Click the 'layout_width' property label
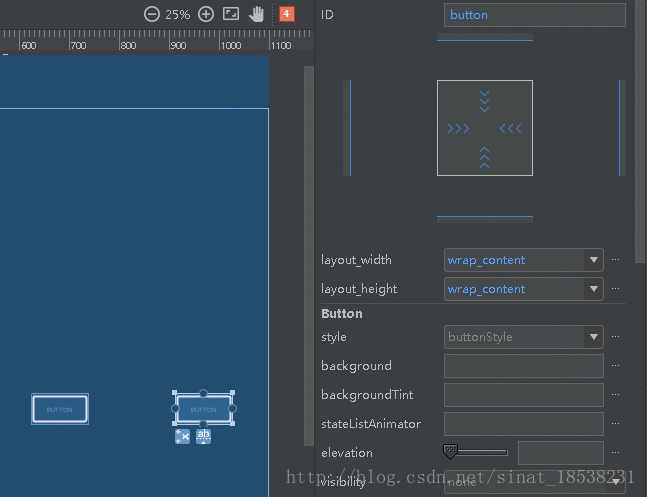647x497 pixels. point(357,260)
